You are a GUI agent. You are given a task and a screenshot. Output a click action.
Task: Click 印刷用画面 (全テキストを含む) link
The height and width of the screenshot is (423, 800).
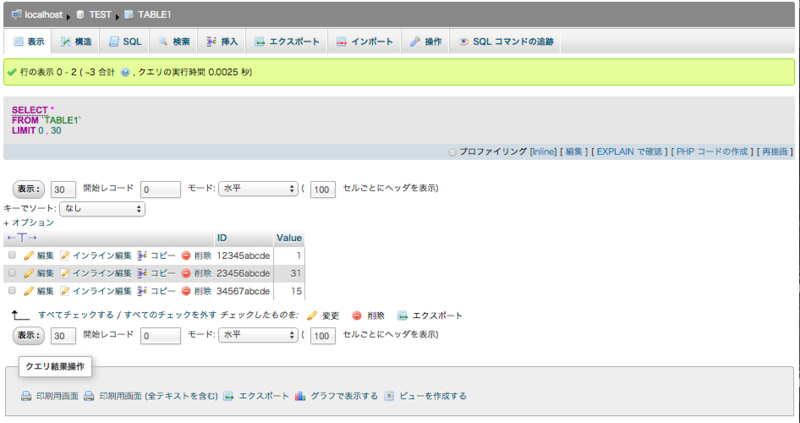click(159, 396)
